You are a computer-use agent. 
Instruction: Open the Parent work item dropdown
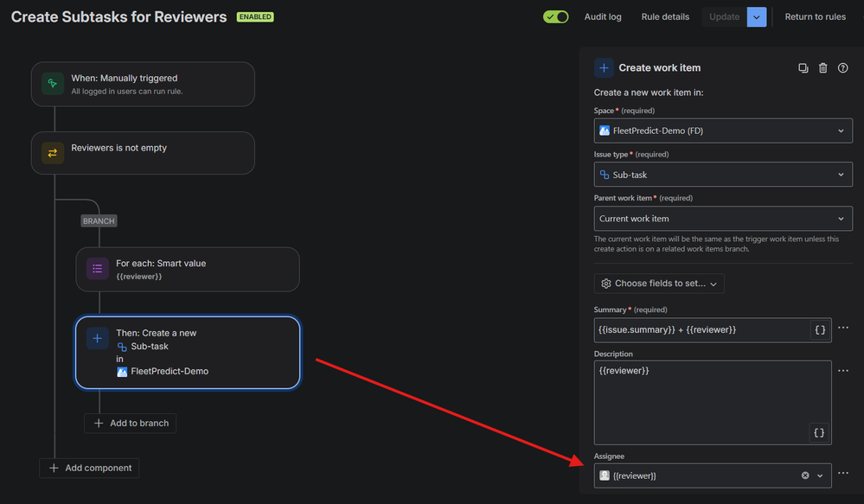[x=723, y=219]
